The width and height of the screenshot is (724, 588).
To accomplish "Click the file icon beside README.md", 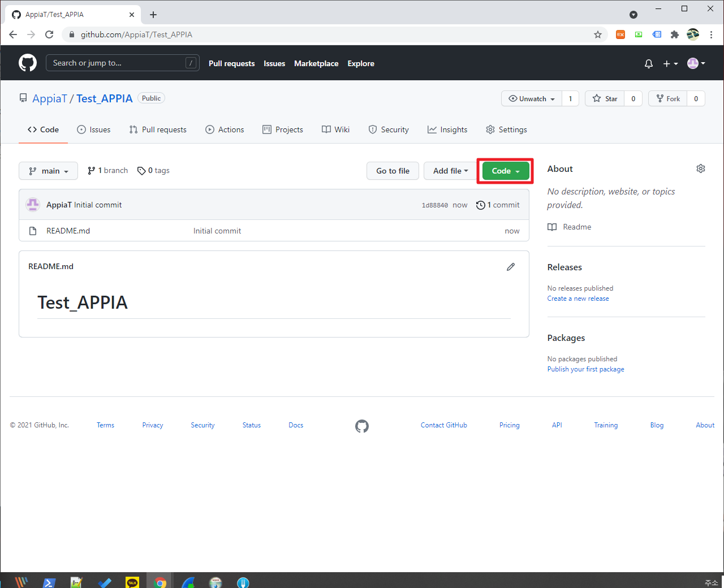I will pyautogui.click(x=33, y=231).
